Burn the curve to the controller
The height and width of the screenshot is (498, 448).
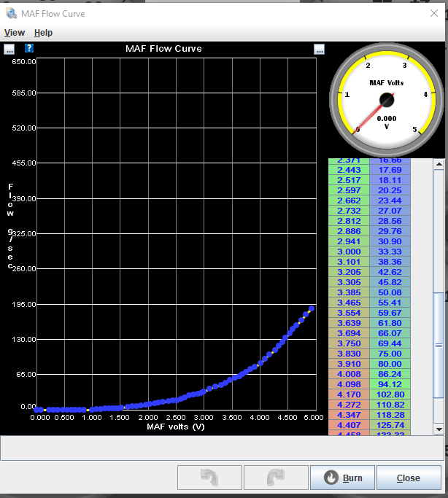pyautogui.click(x=342, y=478)
